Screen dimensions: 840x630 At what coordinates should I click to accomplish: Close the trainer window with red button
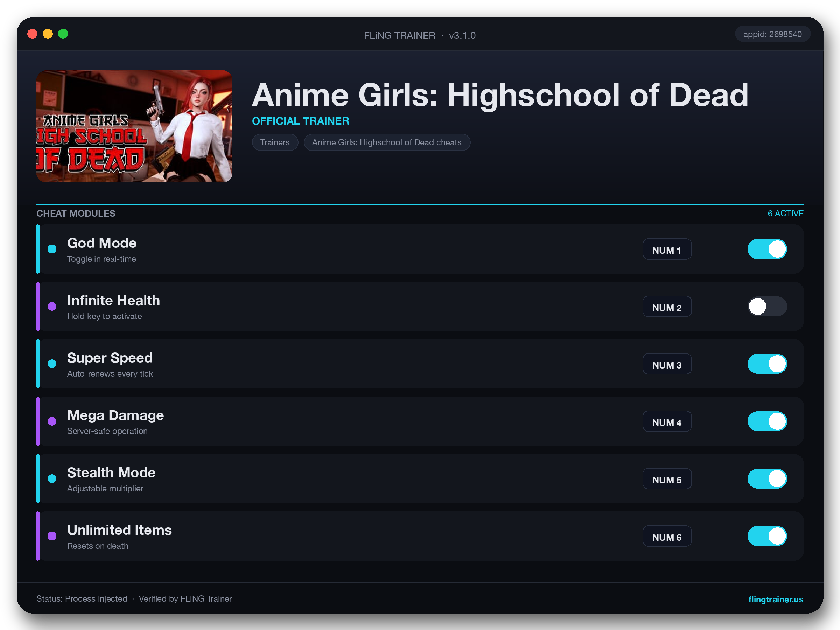point(33,34)
